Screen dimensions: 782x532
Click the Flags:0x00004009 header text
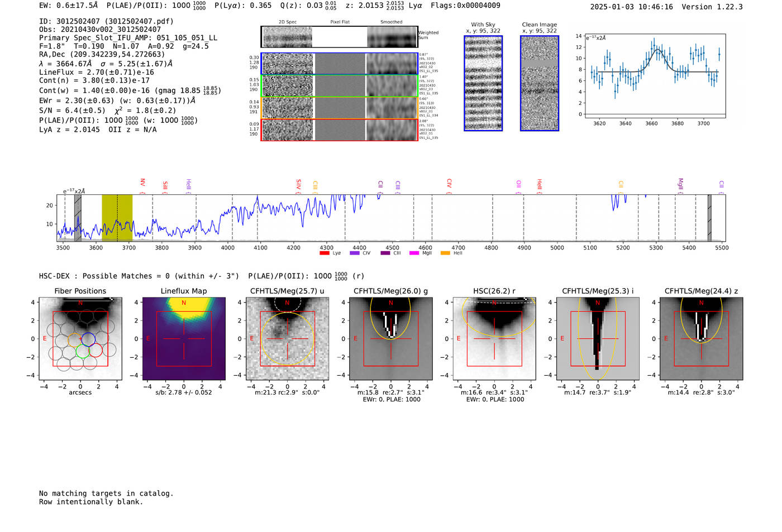465,6
